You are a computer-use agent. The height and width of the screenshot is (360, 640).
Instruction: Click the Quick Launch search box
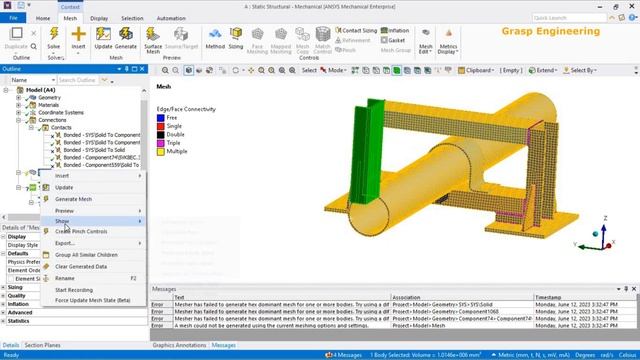pyautogui.click(x=569, y=18)
